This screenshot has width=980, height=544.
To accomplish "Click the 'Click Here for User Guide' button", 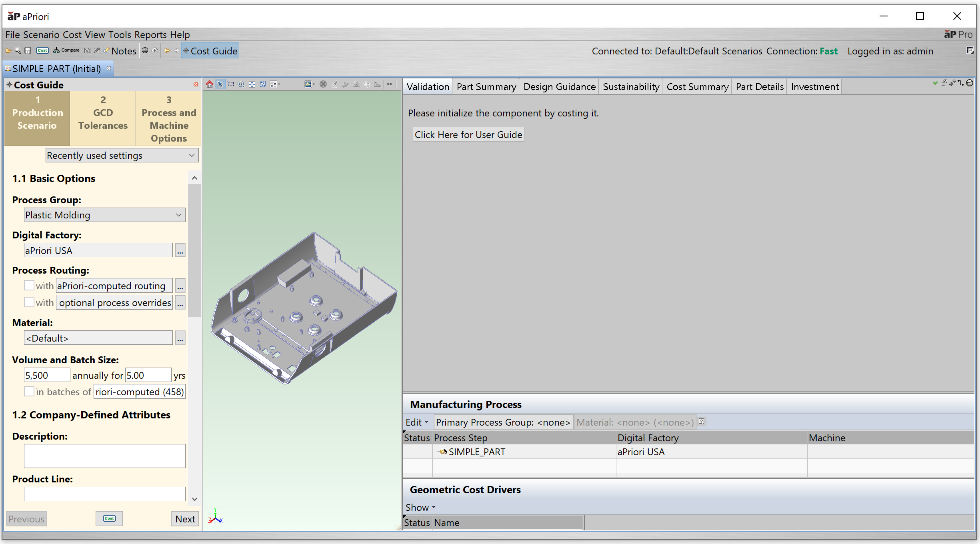I will [468, 134].
